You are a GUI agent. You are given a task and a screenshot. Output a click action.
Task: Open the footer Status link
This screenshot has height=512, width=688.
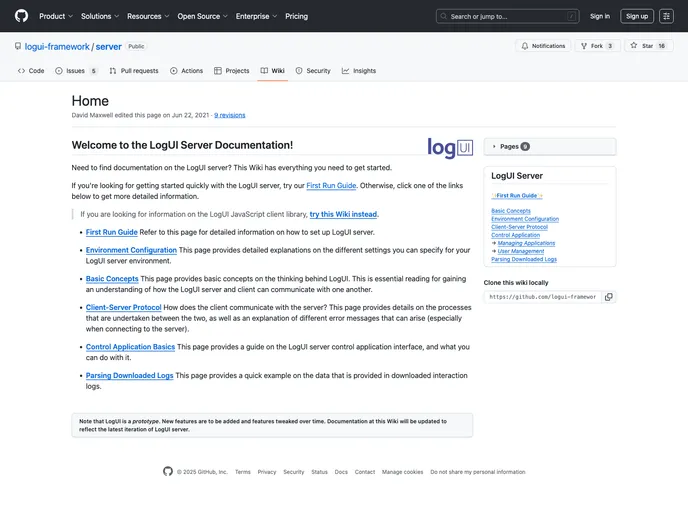pyautogui.click(x=319, y=472)
